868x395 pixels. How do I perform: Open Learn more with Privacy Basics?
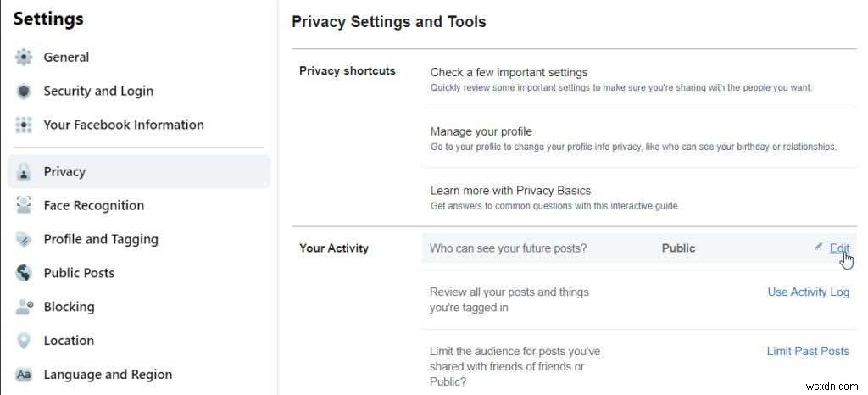pyautogui.click(x=510, y=191)
